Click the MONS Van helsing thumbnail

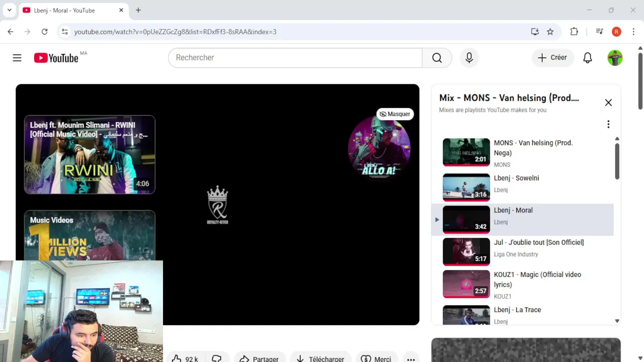tap(466, 152)
